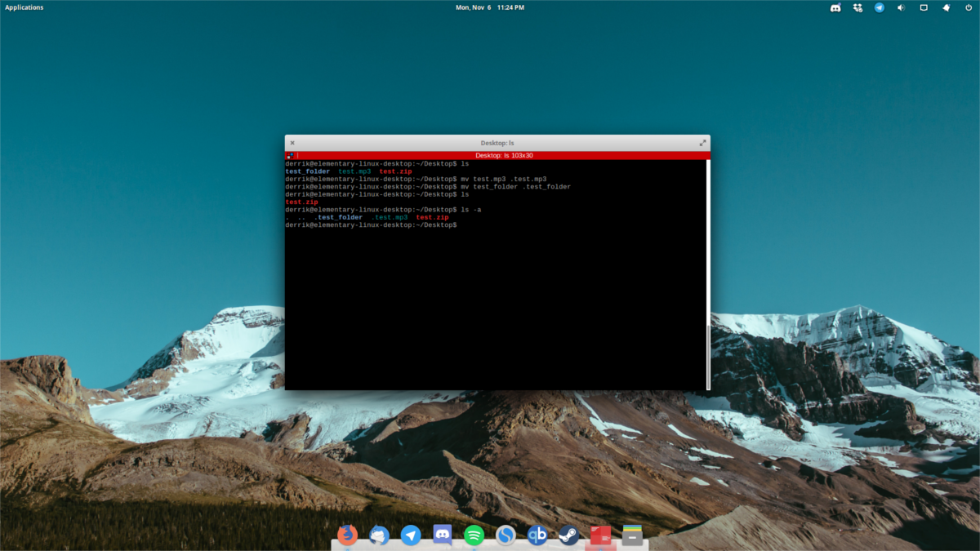Launch Thunderbird mail from the dock
The height and width of the screenshot is (551, 980).
click(379, 535)
